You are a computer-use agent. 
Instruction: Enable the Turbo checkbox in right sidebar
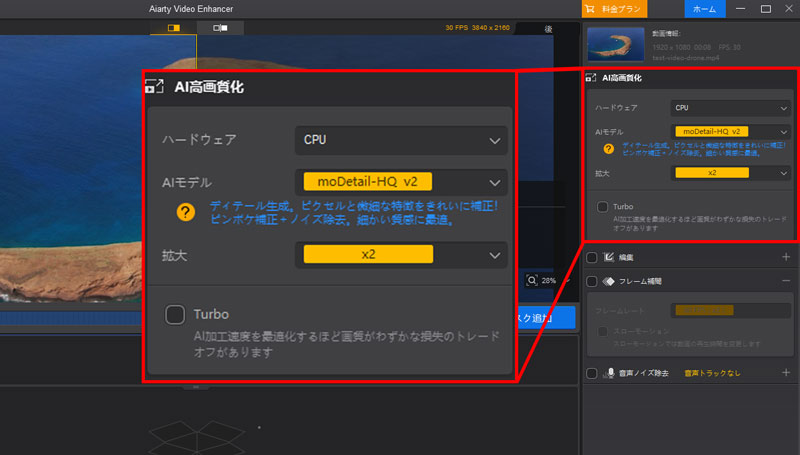[x=603, y=207]
